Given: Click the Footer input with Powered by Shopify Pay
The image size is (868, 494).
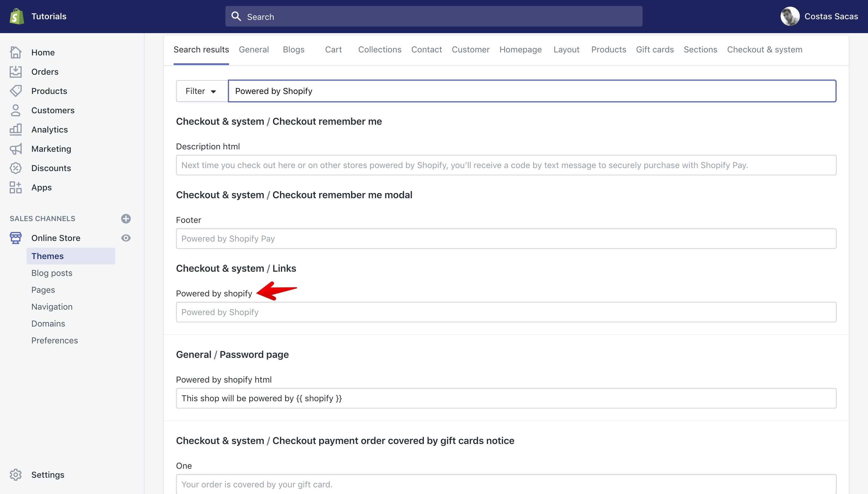Looking at the screenshot, I should tap(506, 239).
